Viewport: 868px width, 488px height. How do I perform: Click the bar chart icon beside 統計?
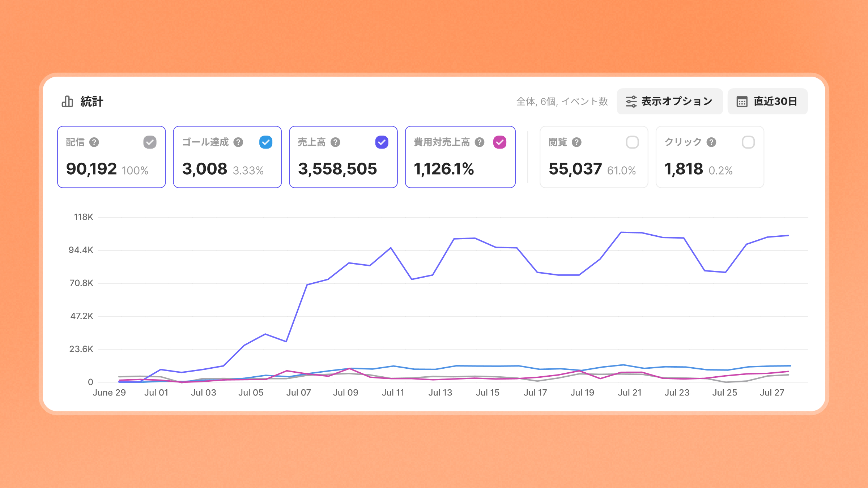[x=67, y=102]
